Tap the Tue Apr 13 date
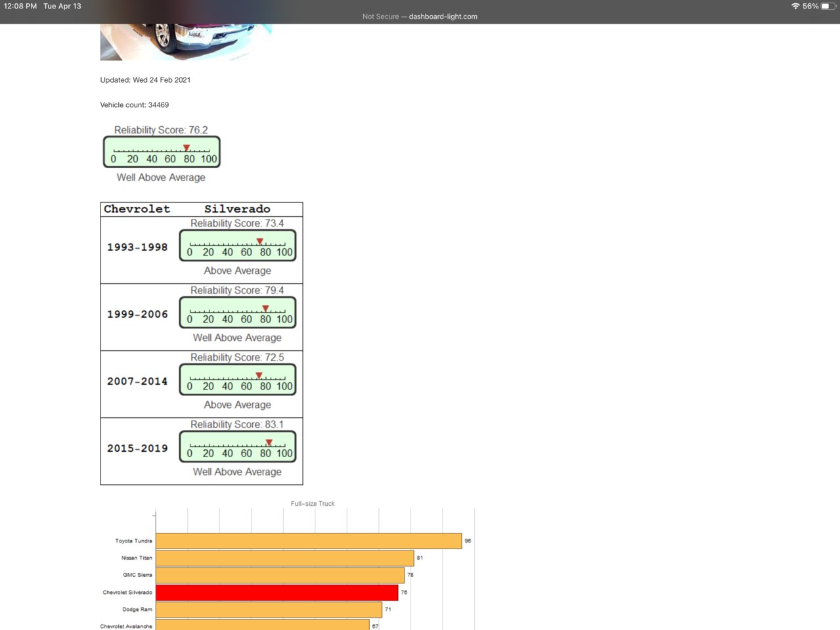Image resolution: width=840 pixels, height=630 pixels. (62, 6)
